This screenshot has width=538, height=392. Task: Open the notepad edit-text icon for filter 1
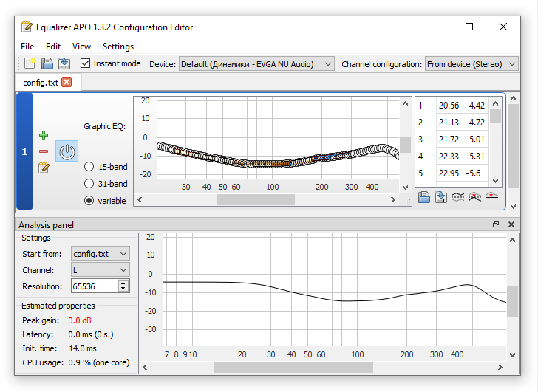[x=44, y=168]
